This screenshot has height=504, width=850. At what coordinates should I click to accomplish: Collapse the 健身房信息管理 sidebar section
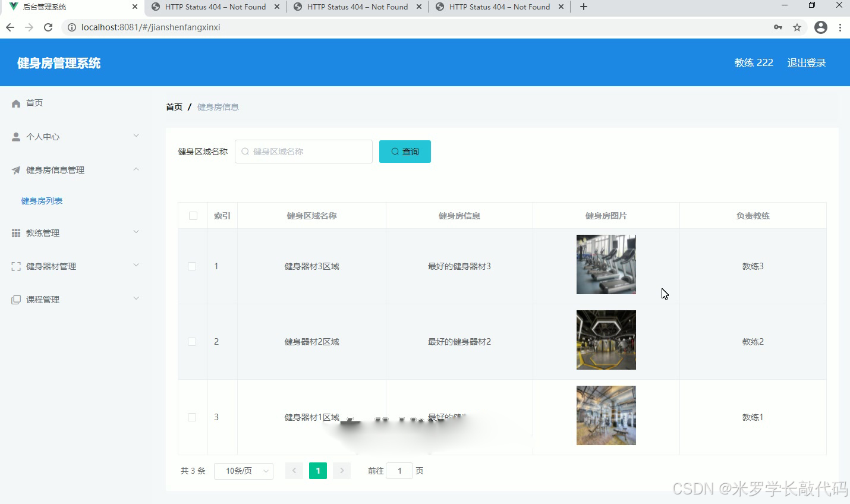click(137, 169)
